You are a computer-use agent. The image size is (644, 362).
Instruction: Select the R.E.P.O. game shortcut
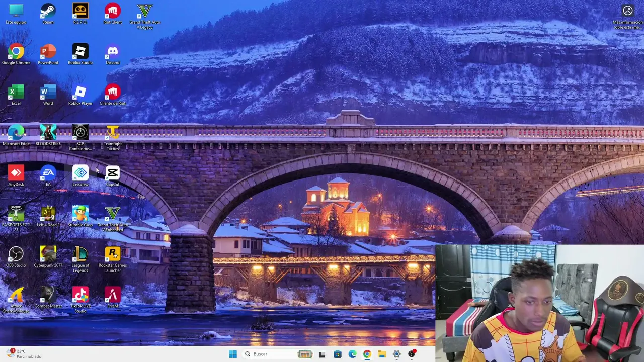point(80,14)
